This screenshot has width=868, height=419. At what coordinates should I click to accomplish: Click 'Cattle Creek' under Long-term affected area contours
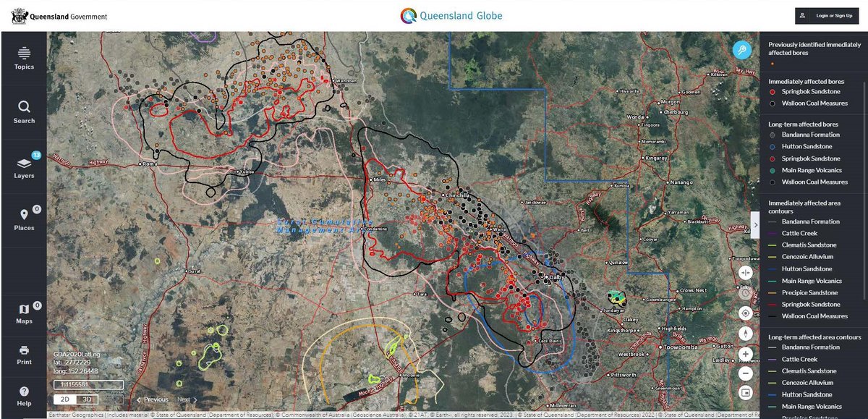[799, 359]
